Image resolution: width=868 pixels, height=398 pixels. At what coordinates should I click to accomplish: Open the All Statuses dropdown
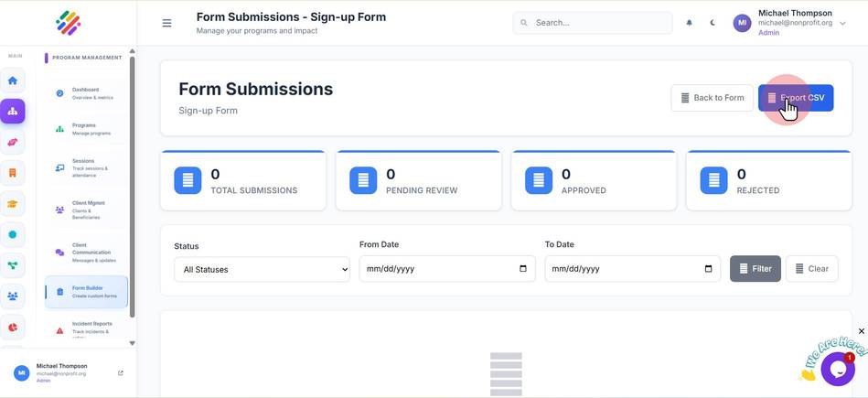(262, 270)
